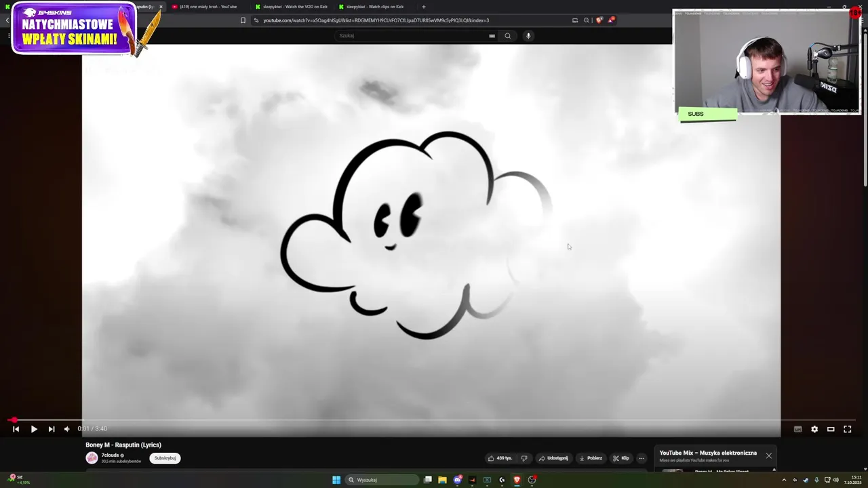Open the Brave Rewards triangle icon
The width and height of the screenshot is (868, 488).
pos(611,20)
